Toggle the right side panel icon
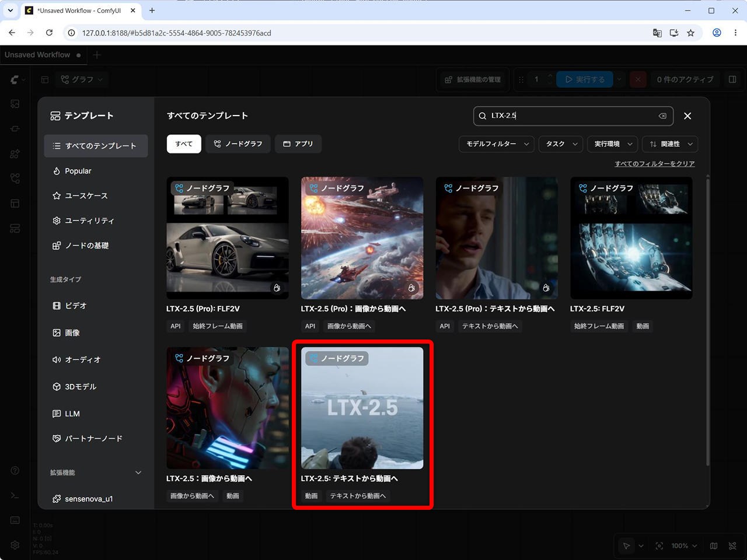The image size is (747, 560). tap(732, 79)
